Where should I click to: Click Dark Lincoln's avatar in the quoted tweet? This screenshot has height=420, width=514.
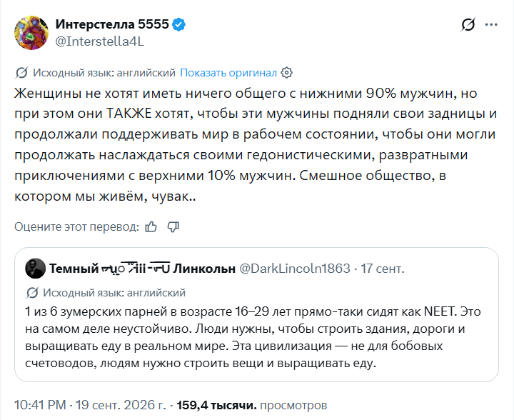tap(35, 268)
